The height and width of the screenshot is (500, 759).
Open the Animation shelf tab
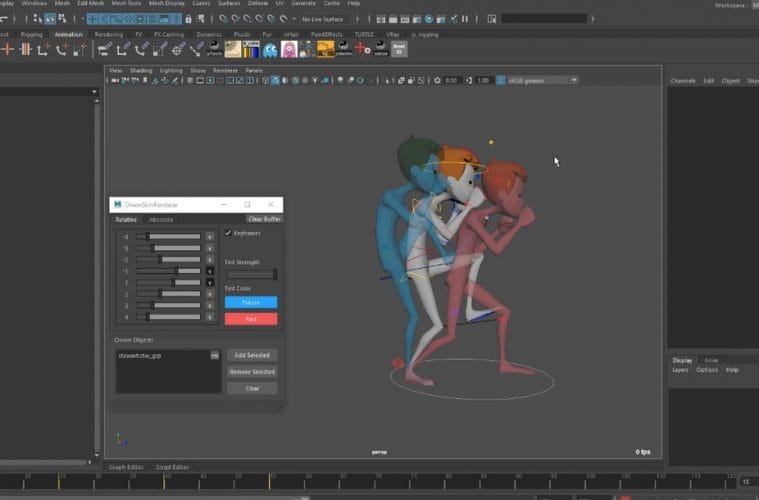(68, 34)
